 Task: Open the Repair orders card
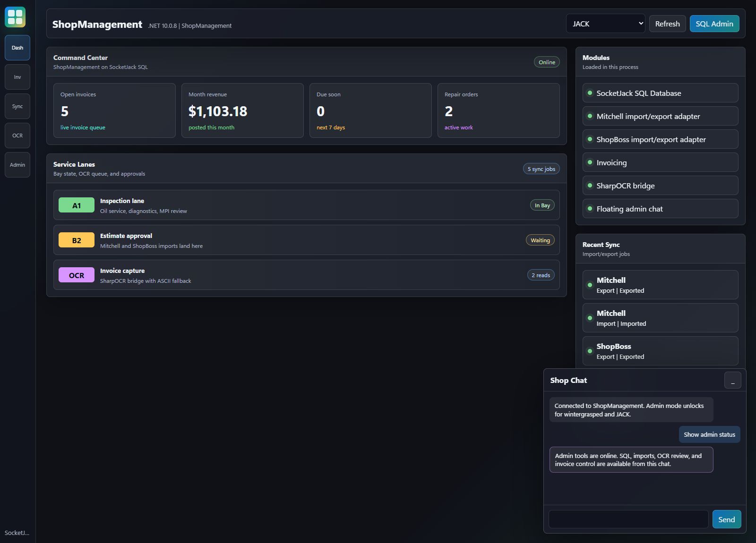point(498,110)
